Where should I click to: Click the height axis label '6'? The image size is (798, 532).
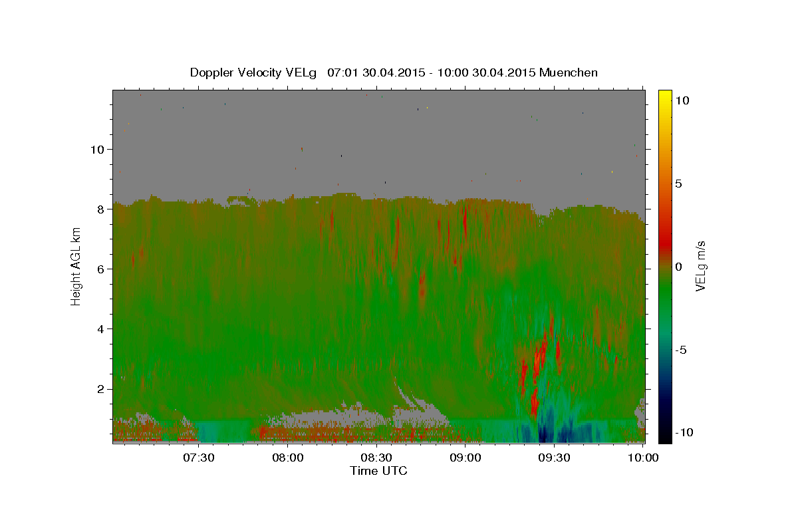click(102, 269)
